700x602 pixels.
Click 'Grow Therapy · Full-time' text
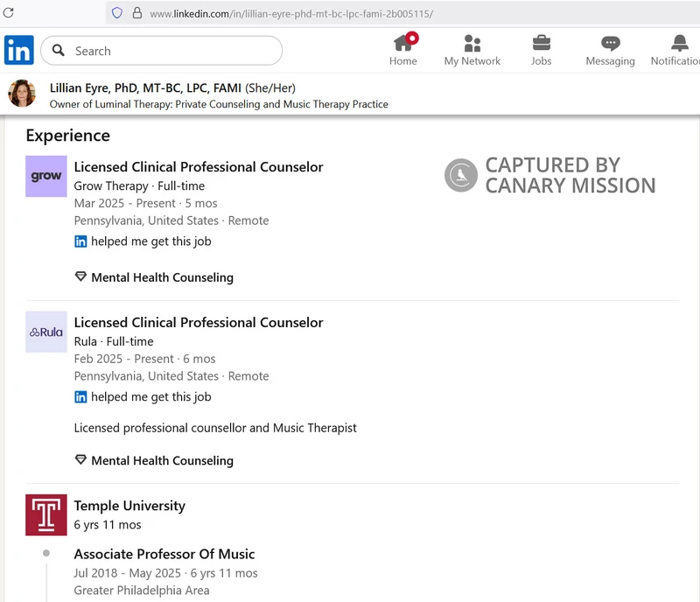click(139, 185)
